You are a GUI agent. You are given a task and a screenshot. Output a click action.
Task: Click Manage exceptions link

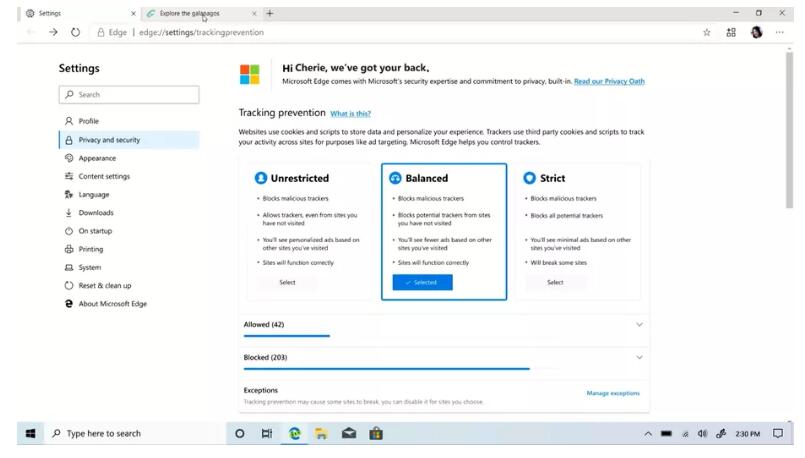tap(613, 393)
